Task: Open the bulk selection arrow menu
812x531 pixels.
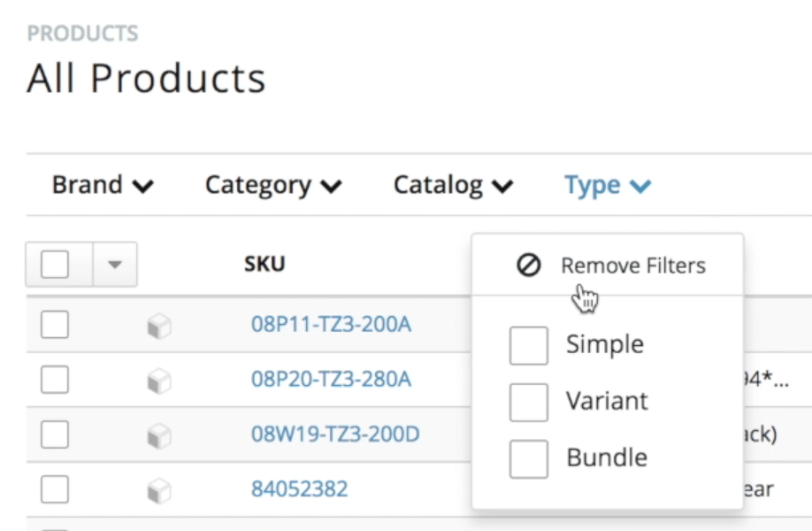Action: (115, 265)
